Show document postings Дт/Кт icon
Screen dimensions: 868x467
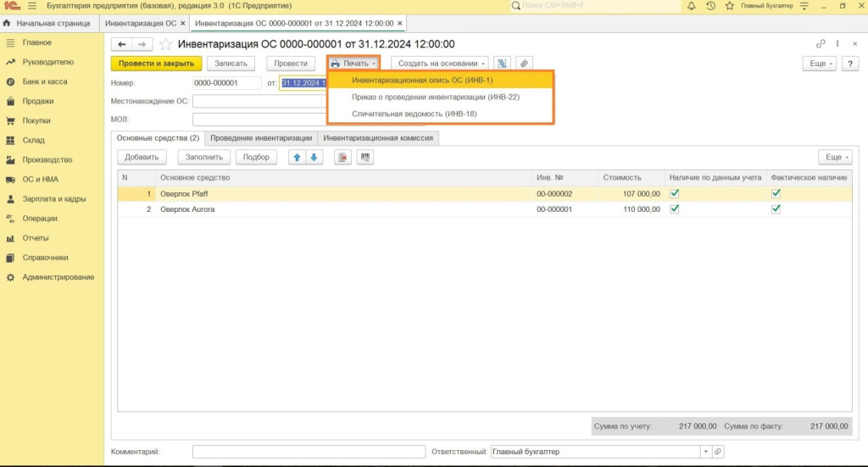point(502,64)
